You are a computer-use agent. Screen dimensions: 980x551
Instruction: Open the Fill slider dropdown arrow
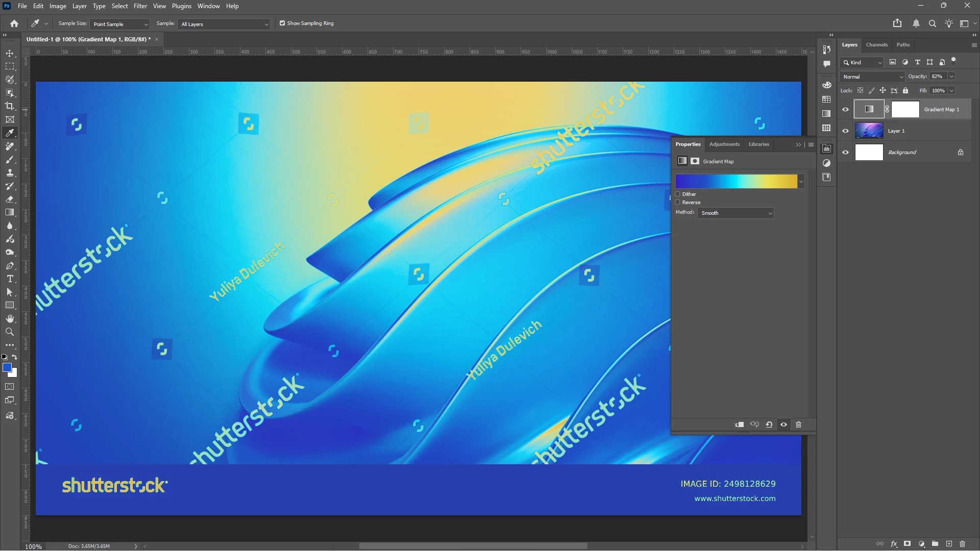pyautogui.click(x=951, y=91)
